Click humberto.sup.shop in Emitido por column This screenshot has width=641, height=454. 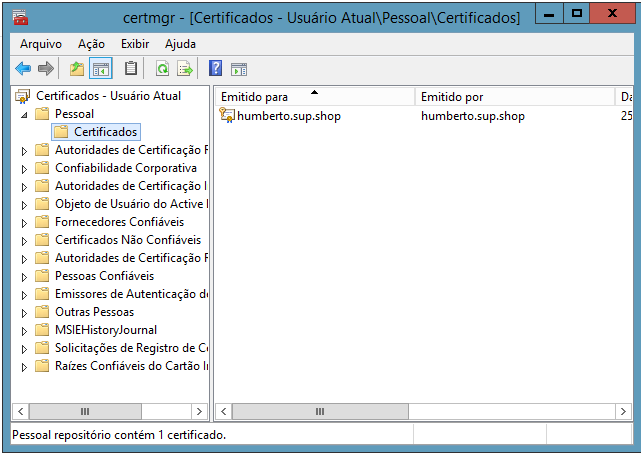click(x=473, y=116)
